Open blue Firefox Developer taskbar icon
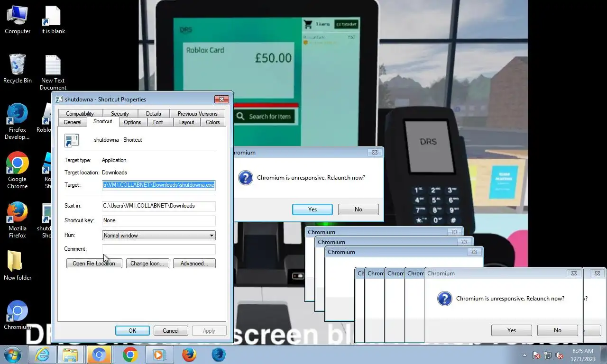 pos(218,355)
